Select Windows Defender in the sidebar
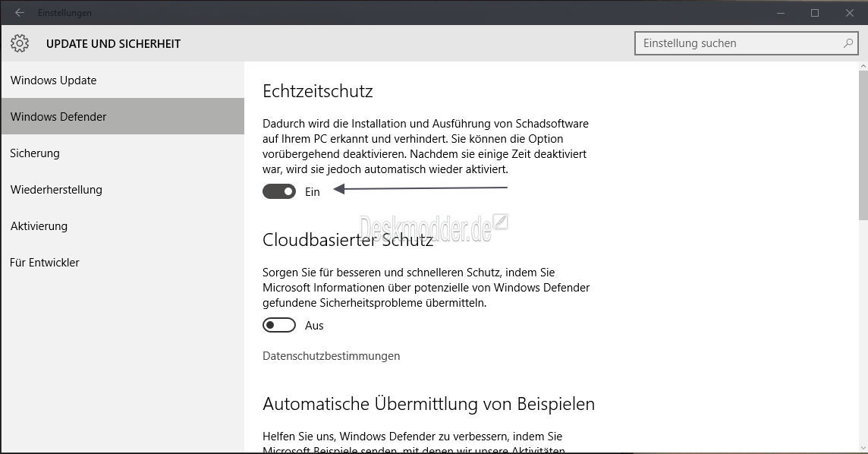 coord(122,116)
